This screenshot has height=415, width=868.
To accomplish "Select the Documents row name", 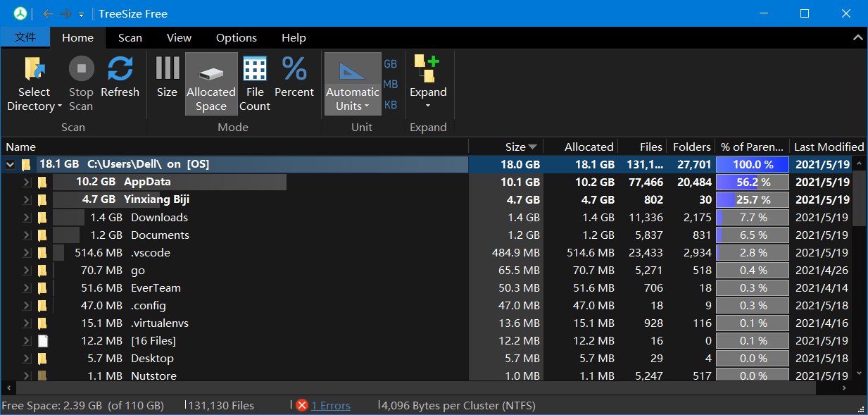I will tap(160, 235).
